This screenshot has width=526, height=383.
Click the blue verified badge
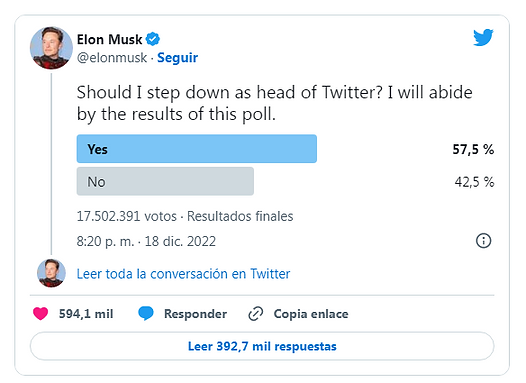pos(153,39)
